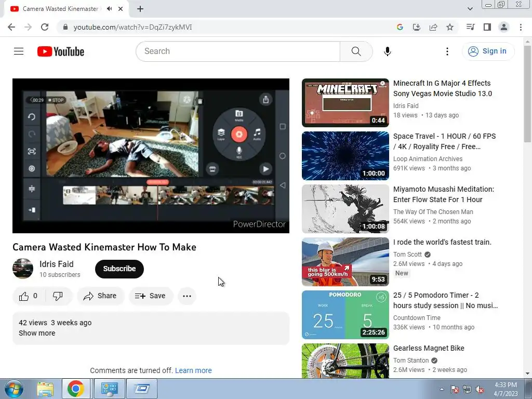Screen dimensions: 532x399
Task: Expand description with Show more
Action: [37, 333]
